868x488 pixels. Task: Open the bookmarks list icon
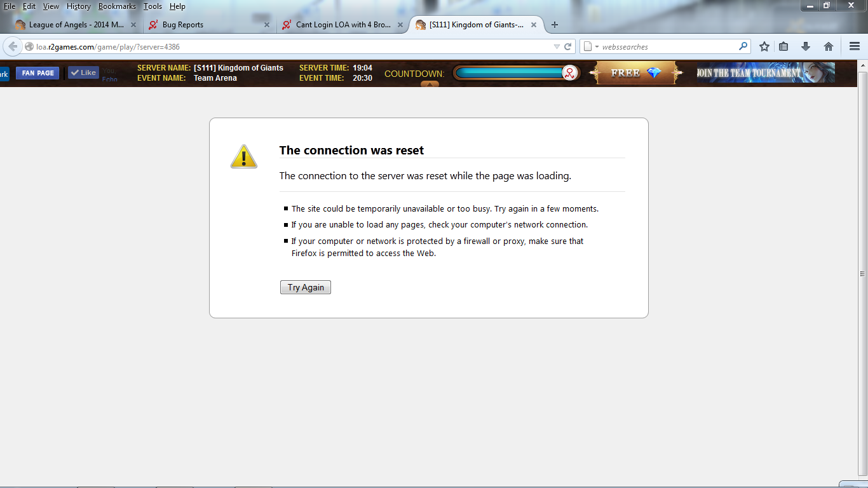click(x=783, y=46)
